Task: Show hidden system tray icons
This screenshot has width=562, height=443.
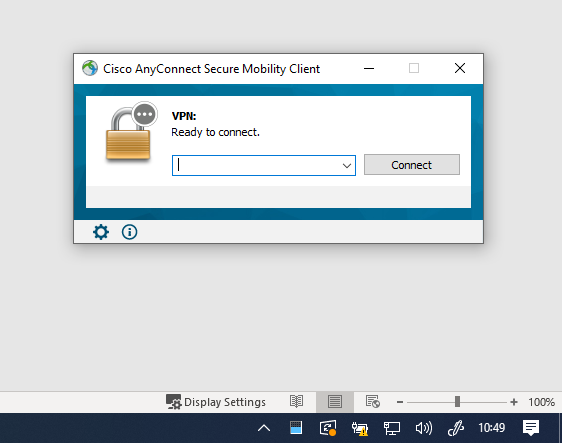Action: 264,428
